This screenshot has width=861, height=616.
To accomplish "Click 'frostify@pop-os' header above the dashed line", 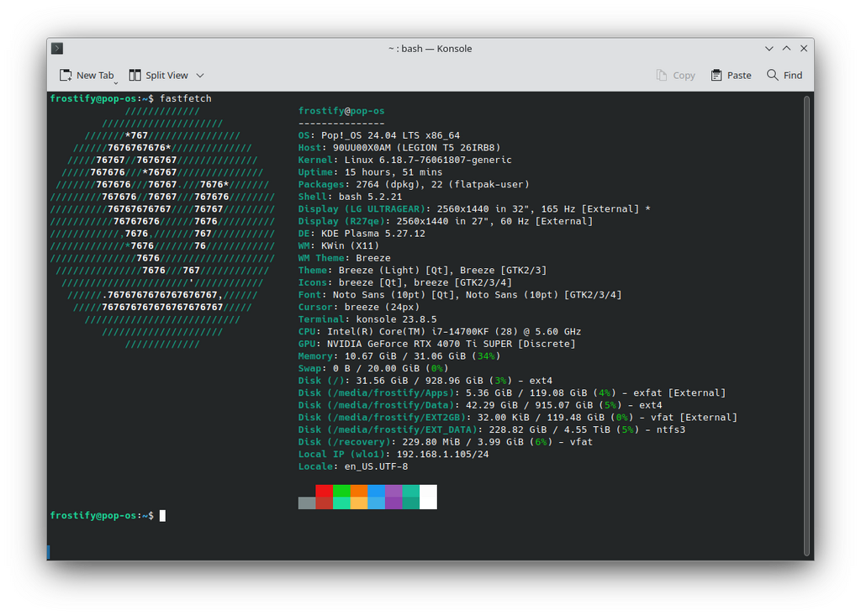I will (x=341, y=110).
